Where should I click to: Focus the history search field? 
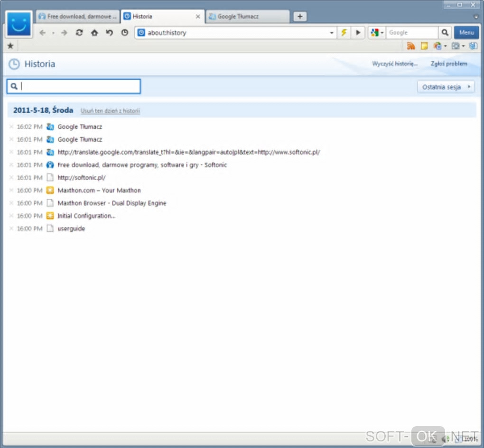pos(74,86)
